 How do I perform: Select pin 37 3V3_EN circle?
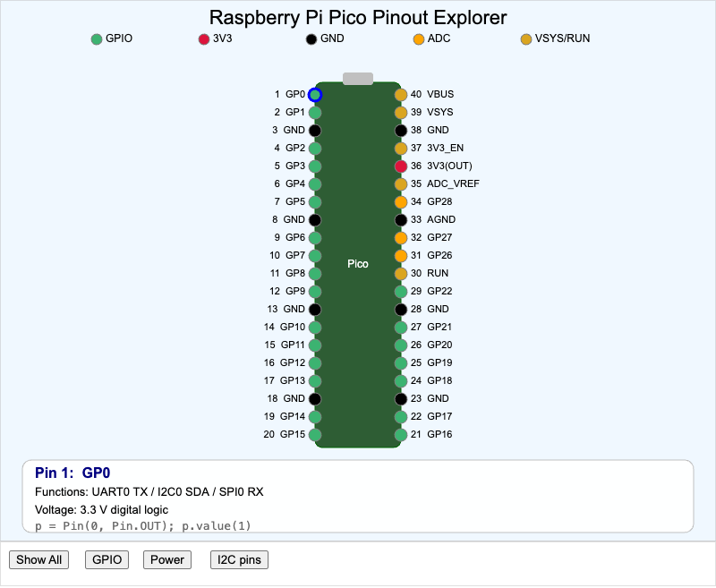(x=401, y=149)
